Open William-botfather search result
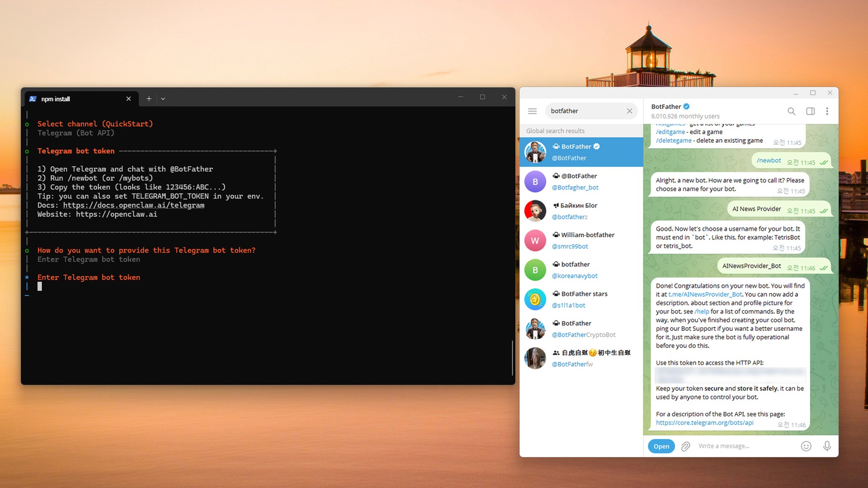The image size is (868, 488). [581, 240]
